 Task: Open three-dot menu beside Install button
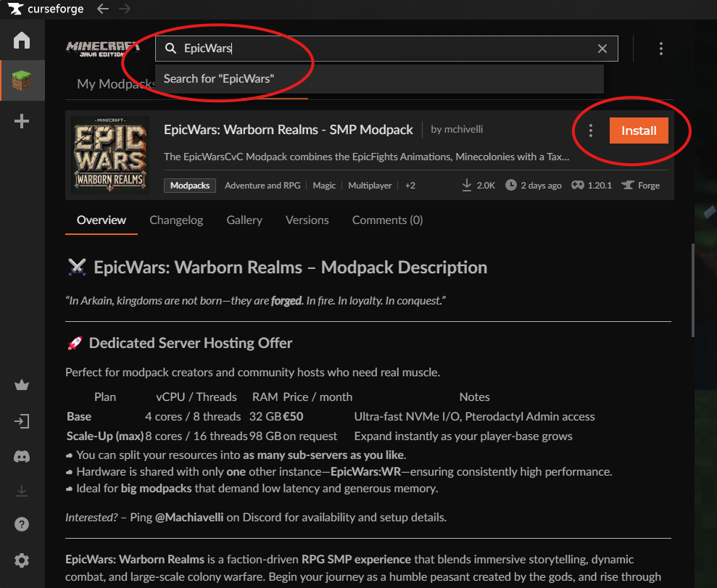[591, 131]
